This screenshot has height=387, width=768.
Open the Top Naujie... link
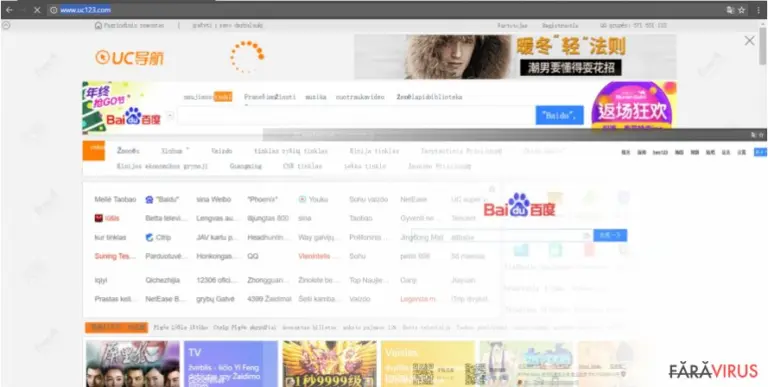368,281
